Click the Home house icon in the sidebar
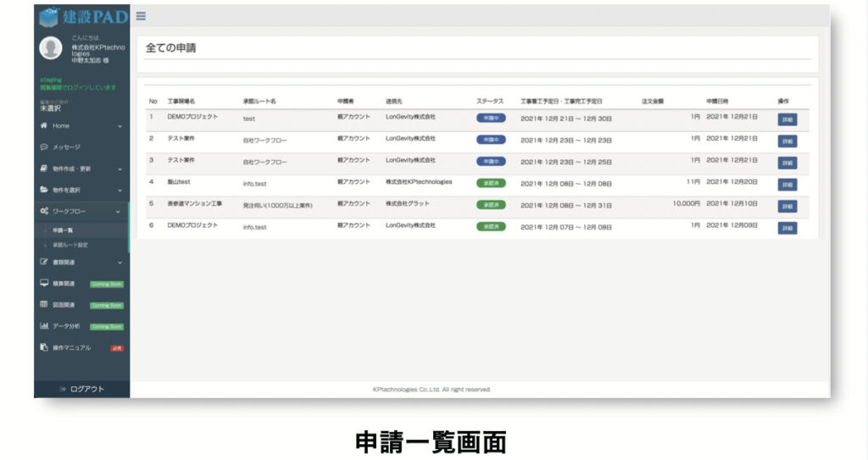The height and width of the screenshot is (460, 868). pyautogui.click(x=44, y=125)
